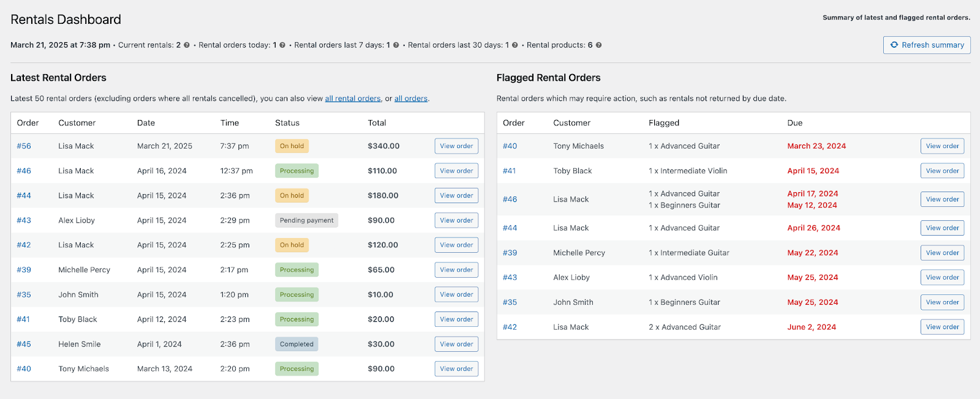Screen dimensions: 980x399
Task: Click help icon beside Rental orders last 30 days
Action: click(x=515, y=45)
